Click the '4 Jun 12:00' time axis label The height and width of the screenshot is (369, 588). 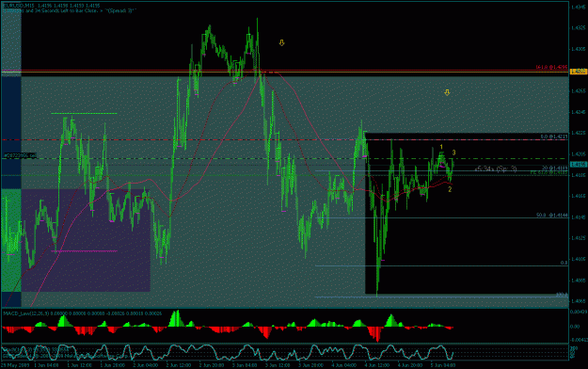tap(376, 365)
